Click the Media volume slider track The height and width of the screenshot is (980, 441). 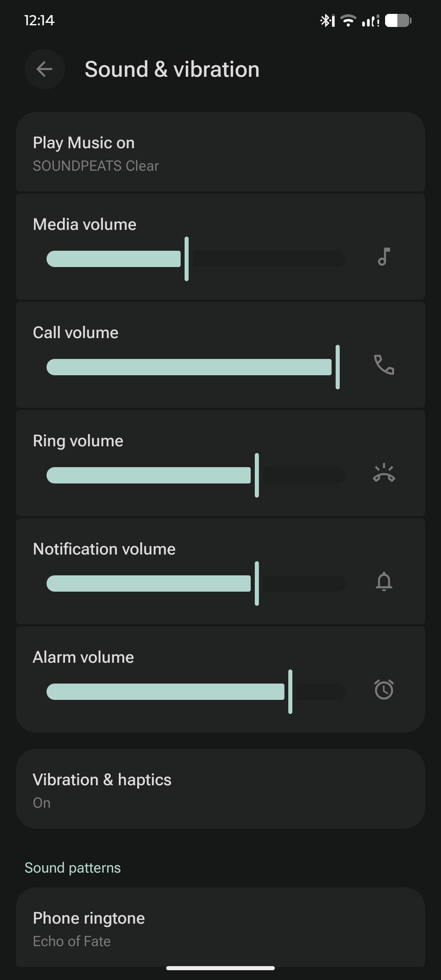(x=196, y=259)
